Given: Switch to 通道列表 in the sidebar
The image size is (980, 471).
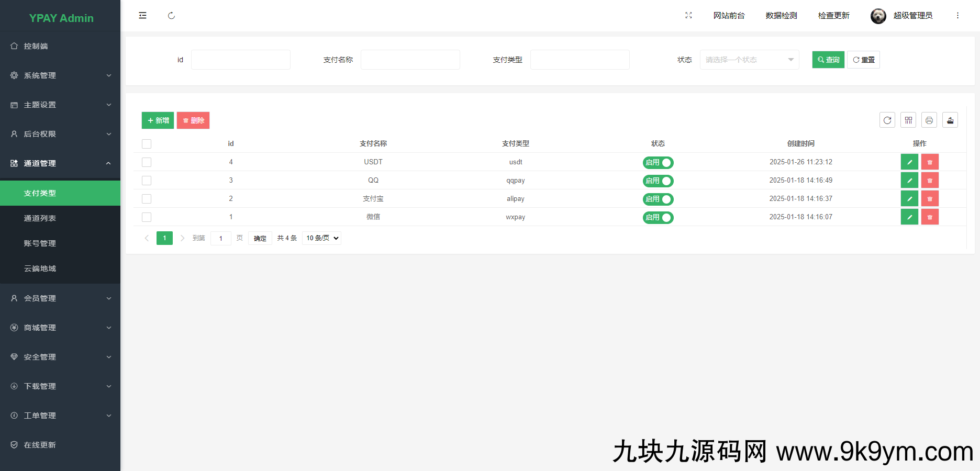Looking at the screenshot, I should pos(40,218).
